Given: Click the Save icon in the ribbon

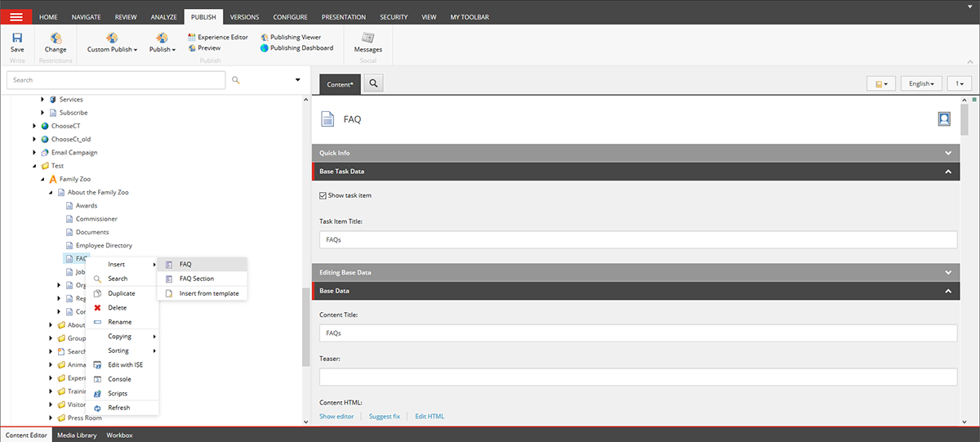Looking at the screenshot, I should [x=17, y=38].
